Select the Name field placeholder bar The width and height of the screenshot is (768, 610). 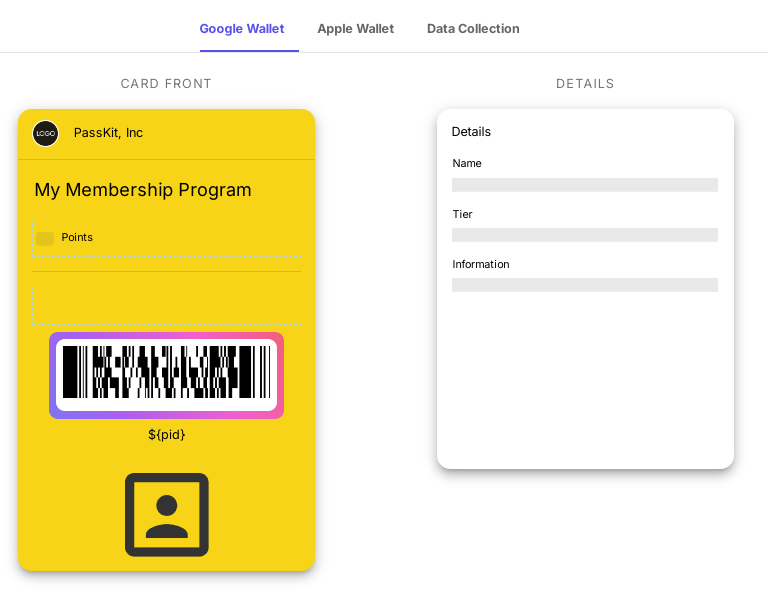click(585, 185)
